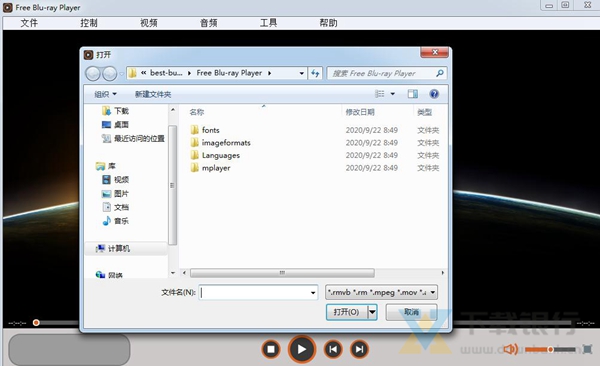Click the playback progress handle
600x366 pixels.
[x=36, y=323]
